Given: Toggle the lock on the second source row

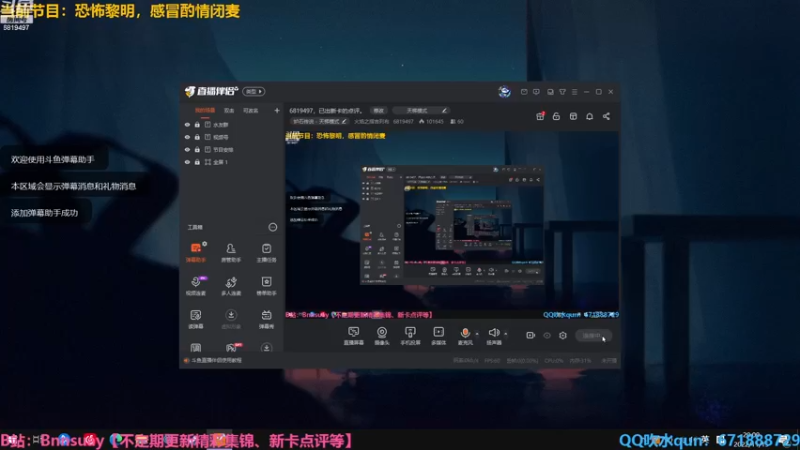Looking at the screenshot, I should coord(197,137).
